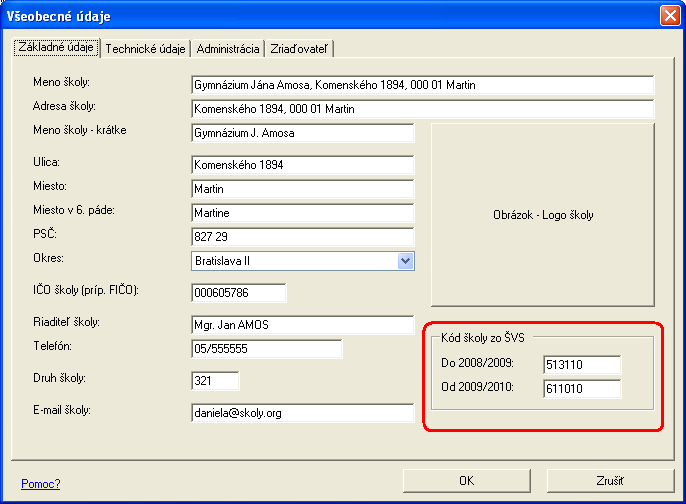Click the IČO školy input field
This screenshot has height=504, width=686.
pos(239,293)
